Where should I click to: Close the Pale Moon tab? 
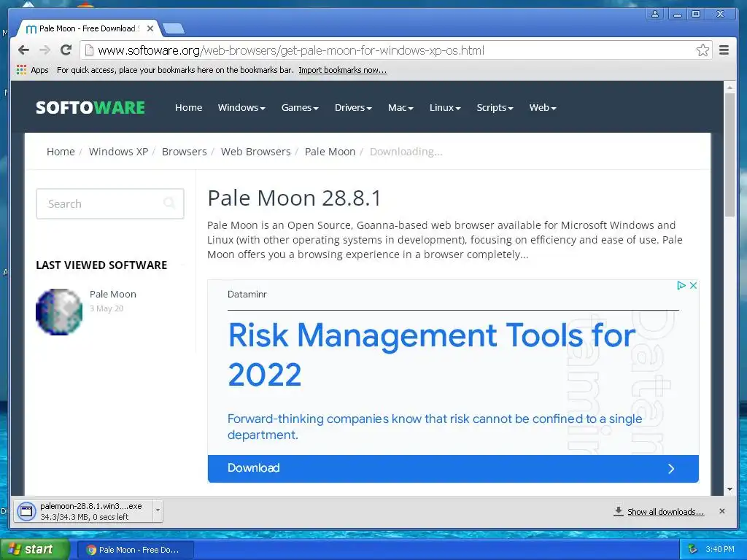coord(150,28)
